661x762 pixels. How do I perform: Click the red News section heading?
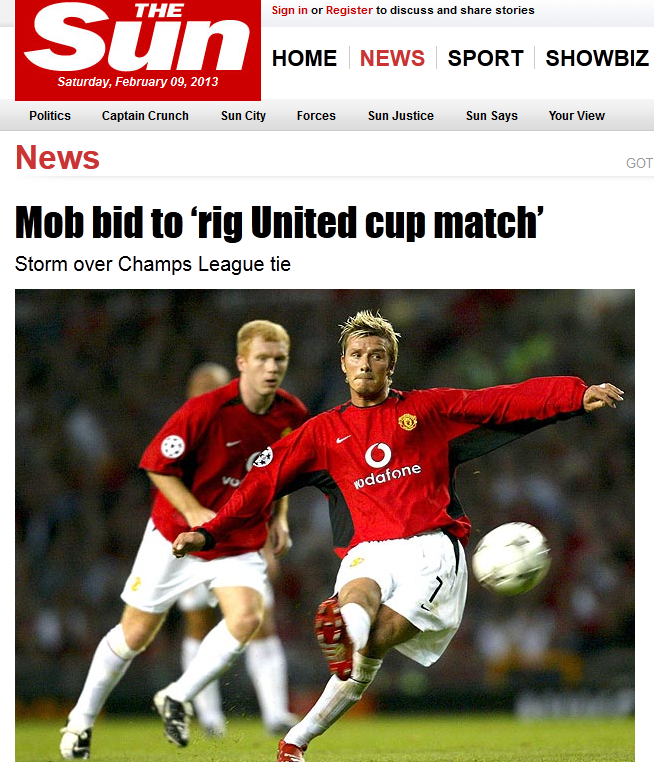click(x=57, y=157)
